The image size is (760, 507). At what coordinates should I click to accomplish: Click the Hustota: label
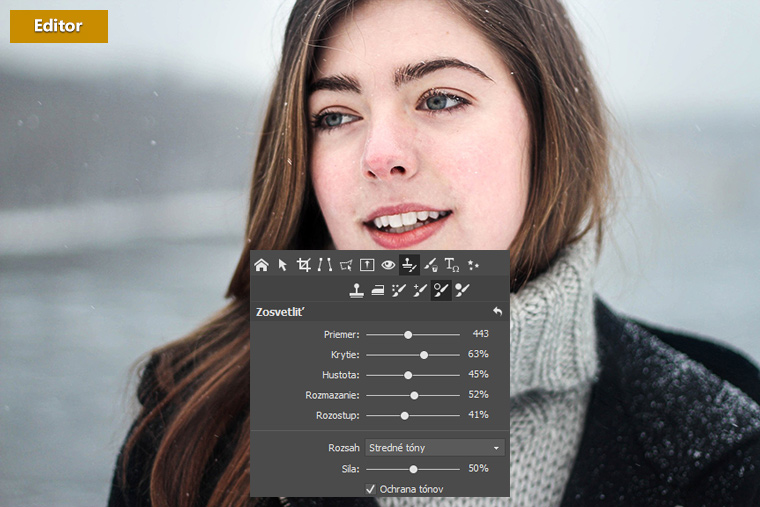[x=341, y=375]
